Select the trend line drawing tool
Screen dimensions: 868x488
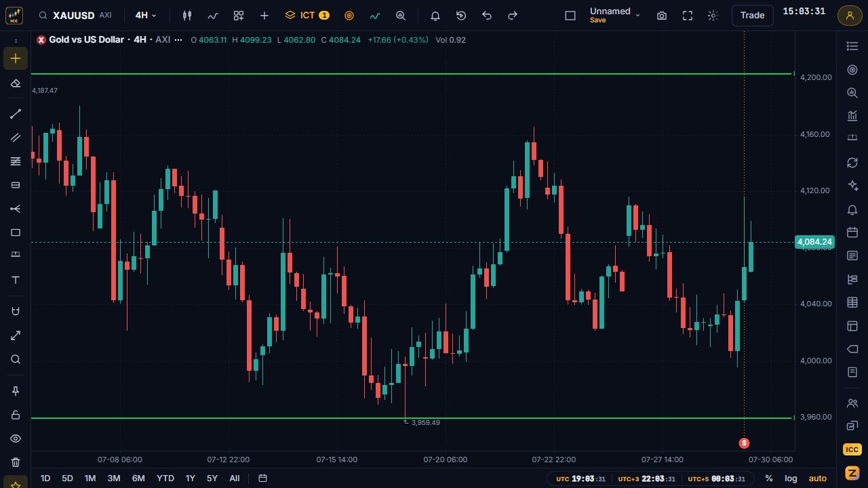16,114
